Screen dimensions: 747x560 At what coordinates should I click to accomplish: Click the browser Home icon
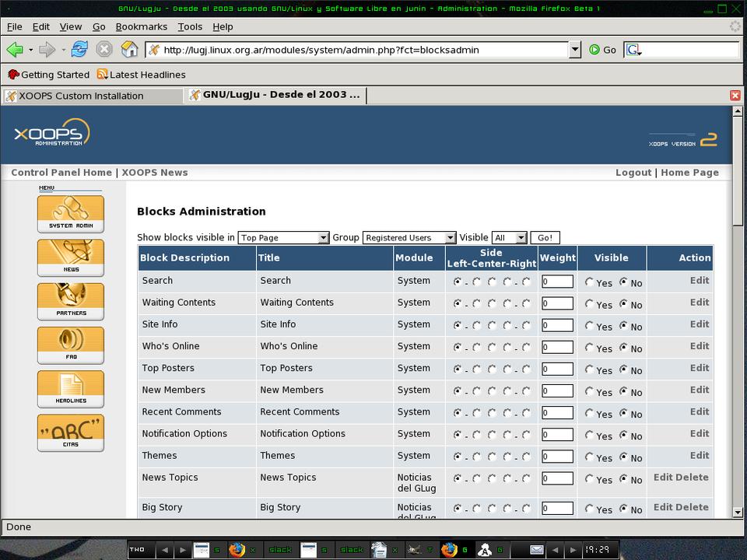pos(130,50)
